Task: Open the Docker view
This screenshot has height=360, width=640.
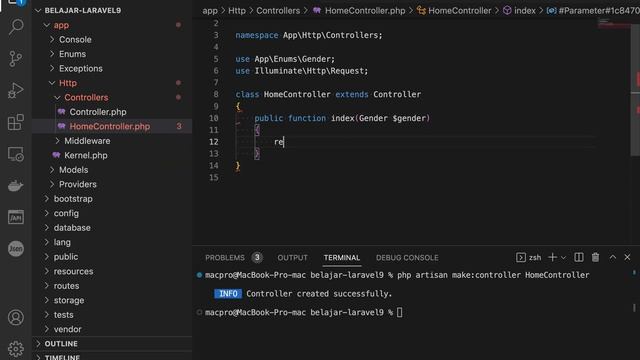Action: coord(16,186)
